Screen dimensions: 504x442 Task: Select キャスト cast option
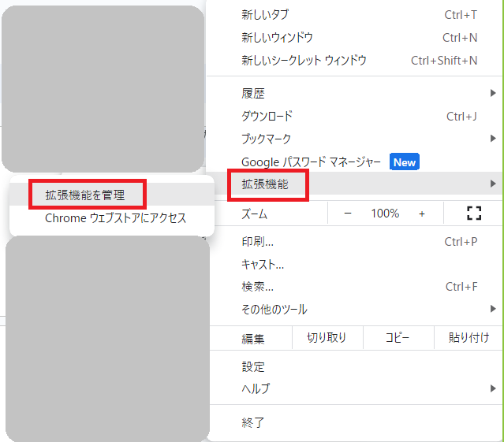tap(355, 264)
